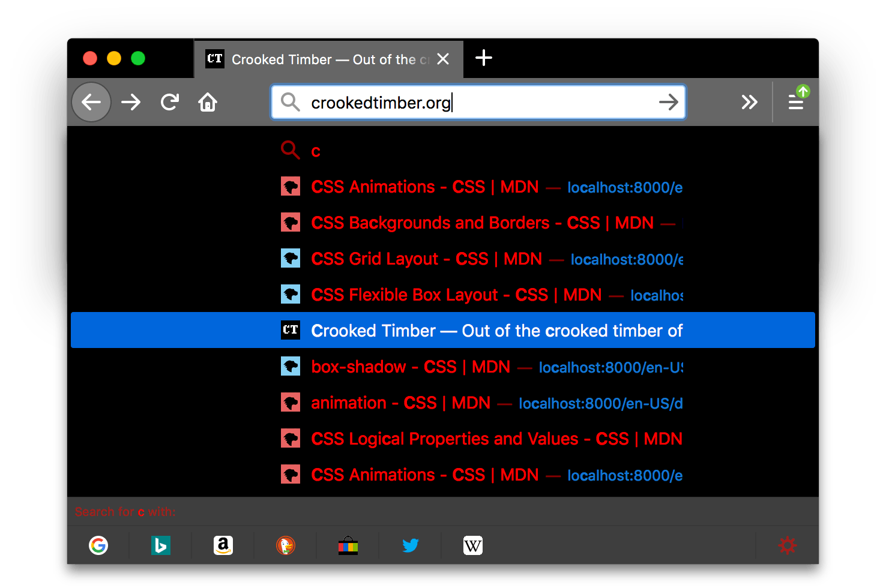
Task: Select the search suggestion 'c' row
Action: (443, 150)
